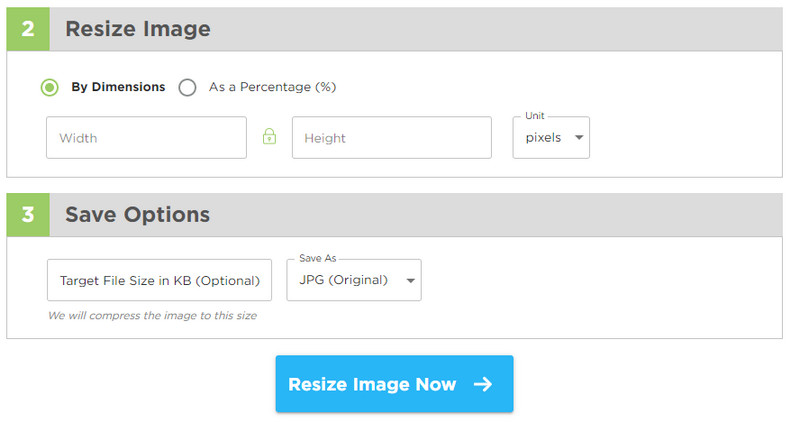Click the 'We will compress the image' hint text
The image size is (800, 423).
(x=153, y=315)
